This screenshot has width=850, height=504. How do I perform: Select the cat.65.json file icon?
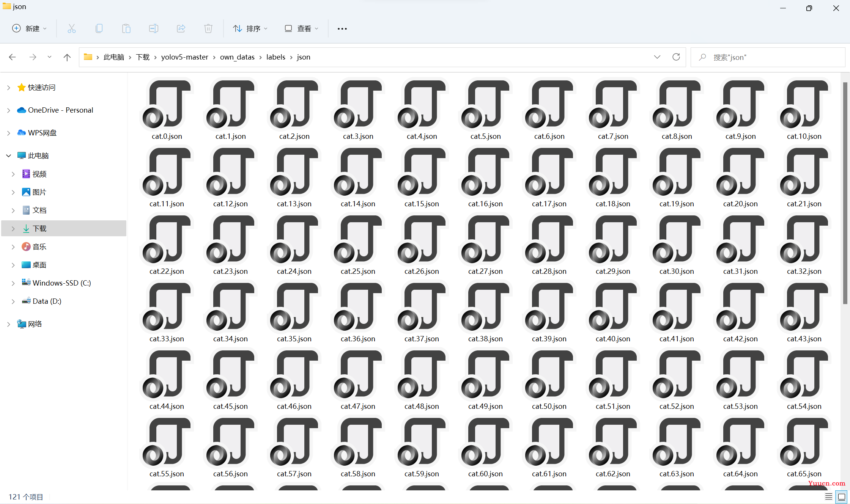click(x=804, y=441)
